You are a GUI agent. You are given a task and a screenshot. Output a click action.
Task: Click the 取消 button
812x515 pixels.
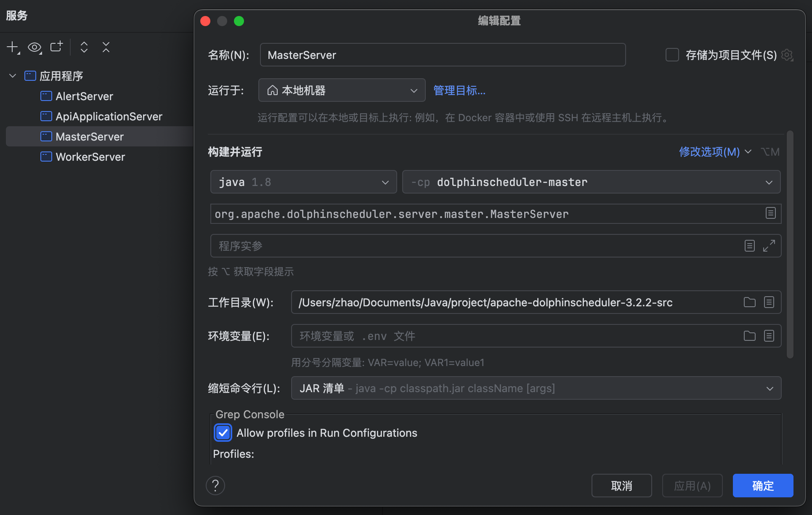(x=621, y=486)
